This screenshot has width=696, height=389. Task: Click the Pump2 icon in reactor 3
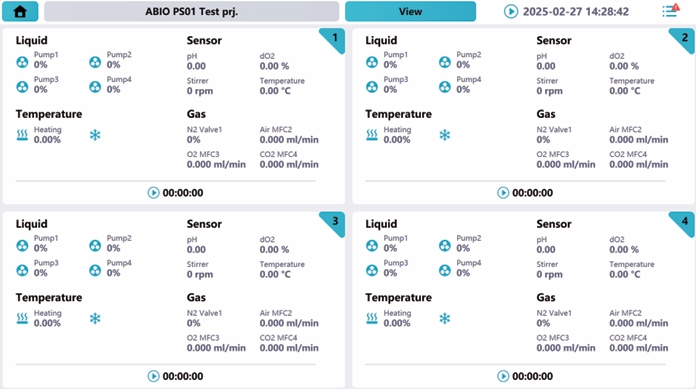click(x=95, y=245)
